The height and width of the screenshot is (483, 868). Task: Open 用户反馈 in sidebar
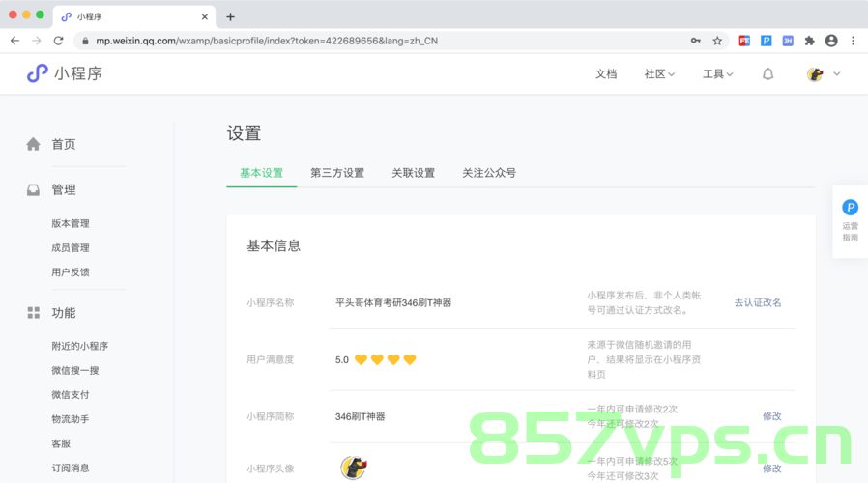71,272
